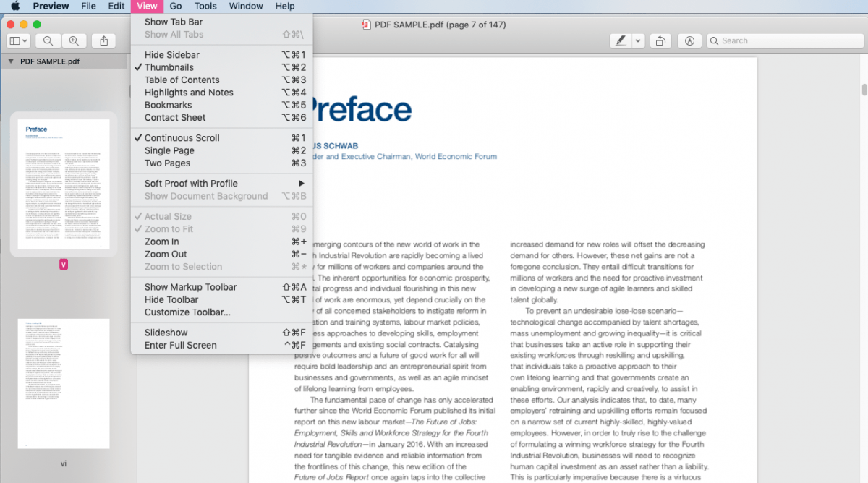Open the Go menu
The image size is (868, 483).
pyautogui.click(x=176, y=6)
